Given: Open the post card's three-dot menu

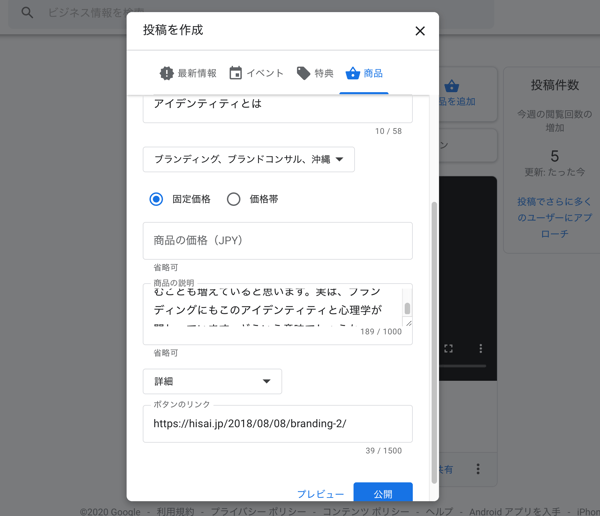Looking at the screenshot, I should point(478,469).
